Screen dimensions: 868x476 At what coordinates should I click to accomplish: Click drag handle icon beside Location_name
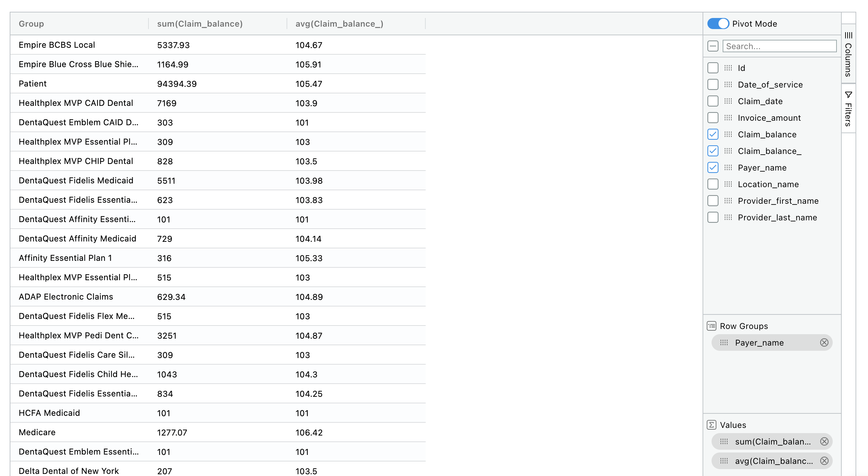pos(728,184)
